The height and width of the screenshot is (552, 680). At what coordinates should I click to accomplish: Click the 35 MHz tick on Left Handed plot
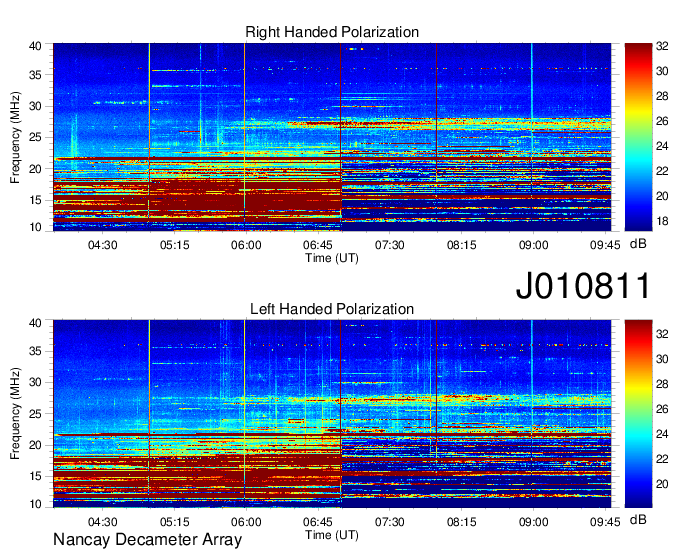pyautogui.click(x=35, y=351)
